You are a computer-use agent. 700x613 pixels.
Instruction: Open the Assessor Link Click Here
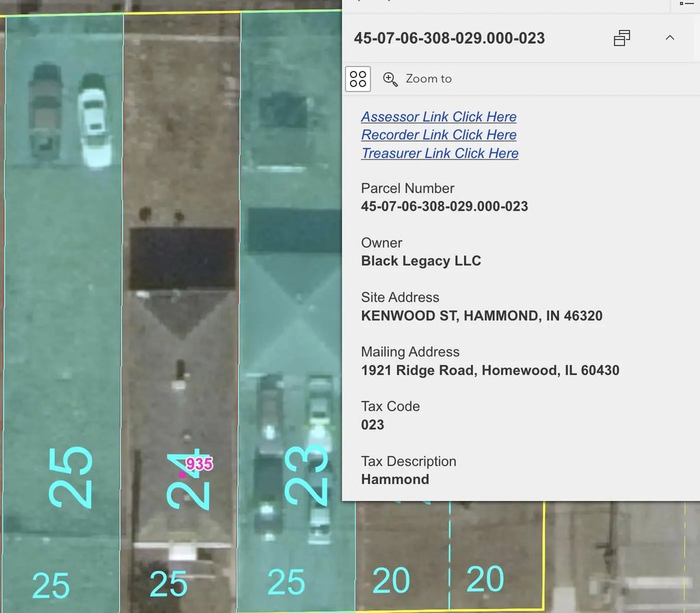pos(438,117)
